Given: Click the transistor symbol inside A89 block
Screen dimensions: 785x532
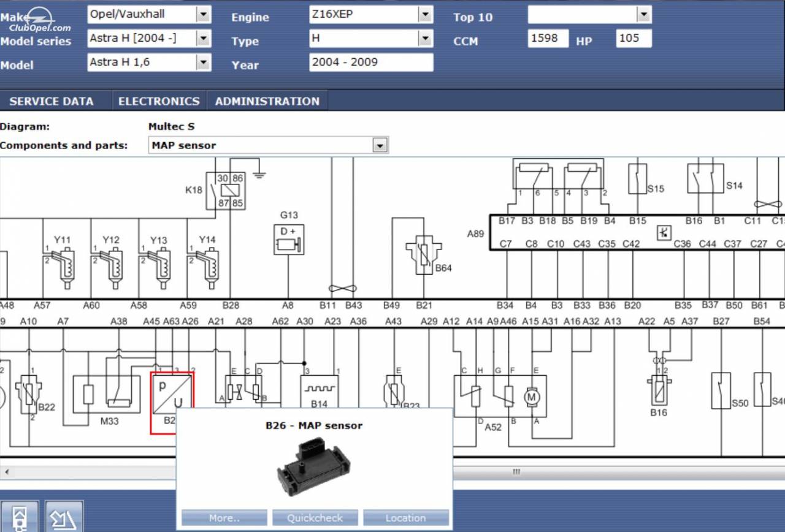Looking at the screenshot, I should 664,232.
